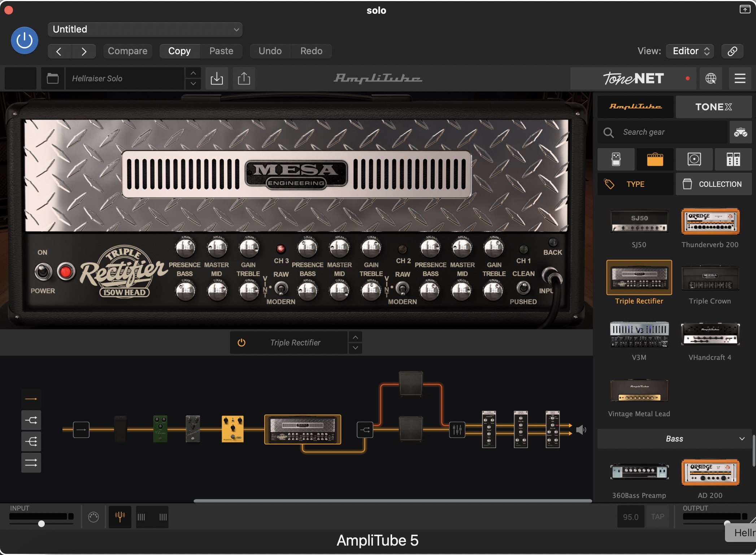Flip the amp ON power switch
The height and width of the screenshot is (555, 756).
[x=43, y=272]
